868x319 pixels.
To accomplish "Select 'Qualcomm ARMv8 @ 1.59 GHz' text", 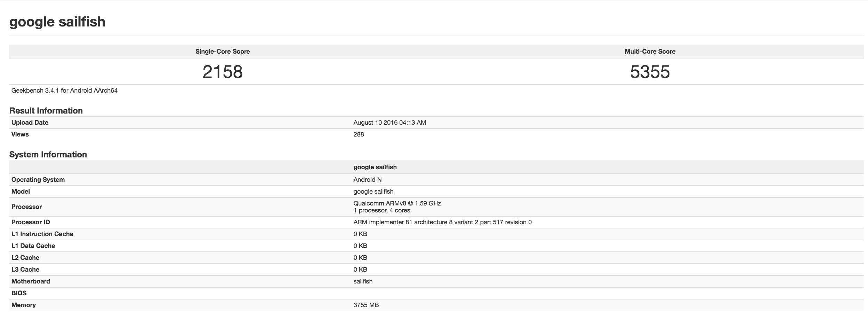I will point(397,203).
